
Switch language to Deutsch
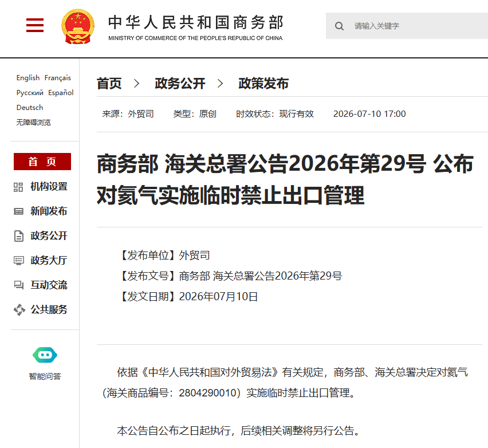pyautogui.click(x=30, y=108)
